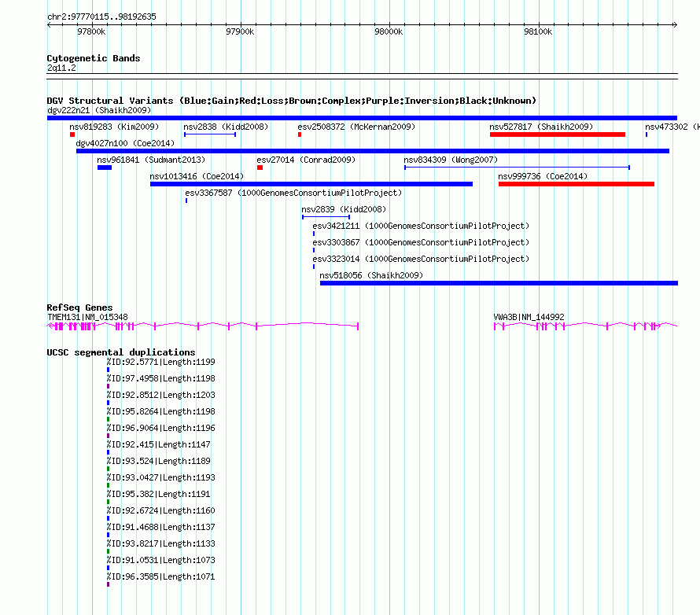Select the VWA3B gene exon track
This screenshot has height=615, width=700.
click(x=585, y=326)
